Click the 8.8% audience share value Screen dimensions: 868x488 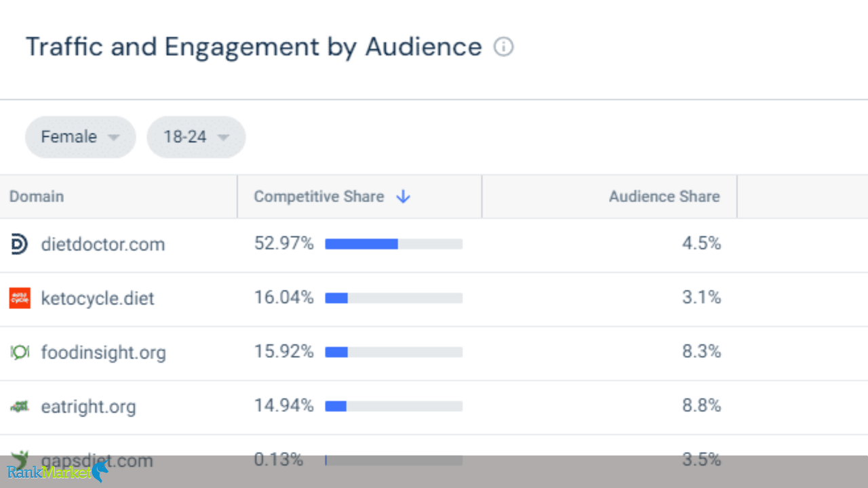(701, 406)
